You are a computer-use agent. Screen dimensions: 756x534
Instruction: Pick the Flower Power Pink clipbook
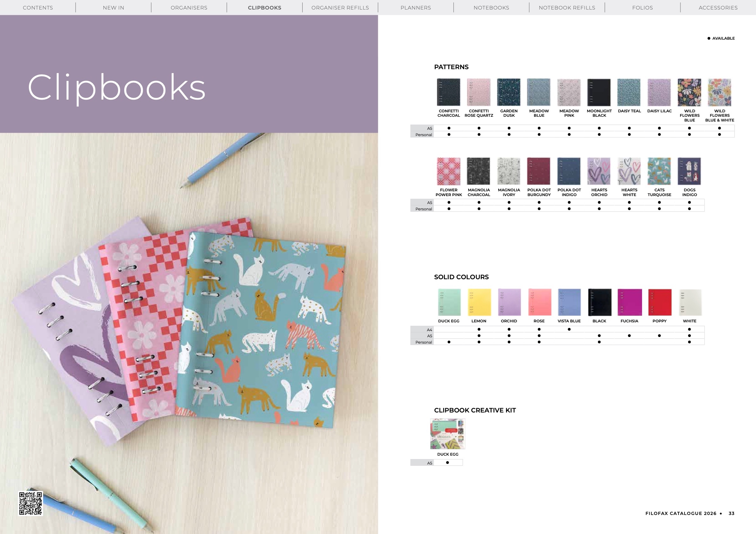[448, 171]
